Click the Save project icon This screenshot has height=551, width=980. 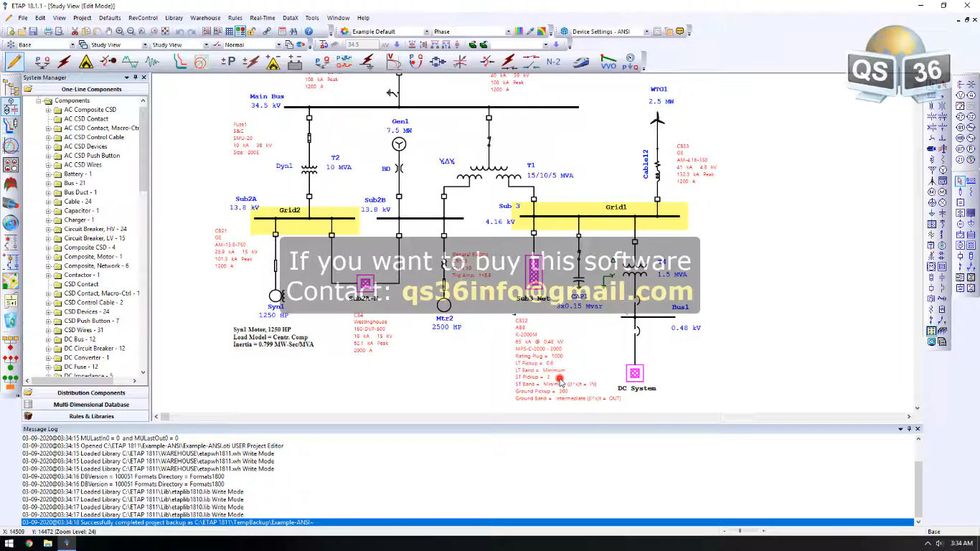(x=33, y=32)
